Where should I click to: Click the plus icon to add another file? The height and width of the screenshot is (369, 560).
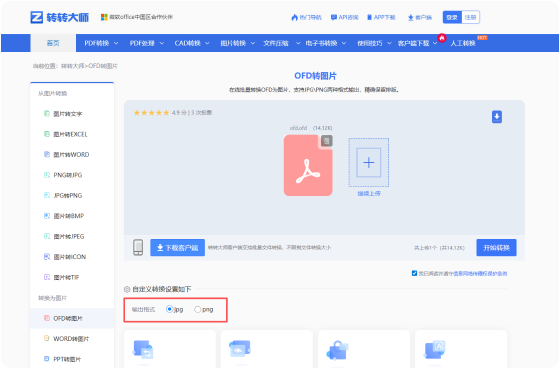369,163
